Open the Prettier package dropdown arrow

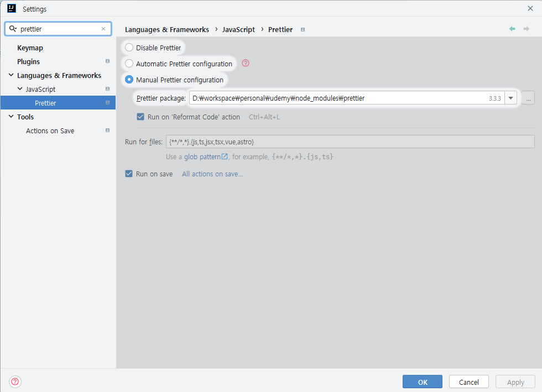pyautogui.click(x=510, y=98)
